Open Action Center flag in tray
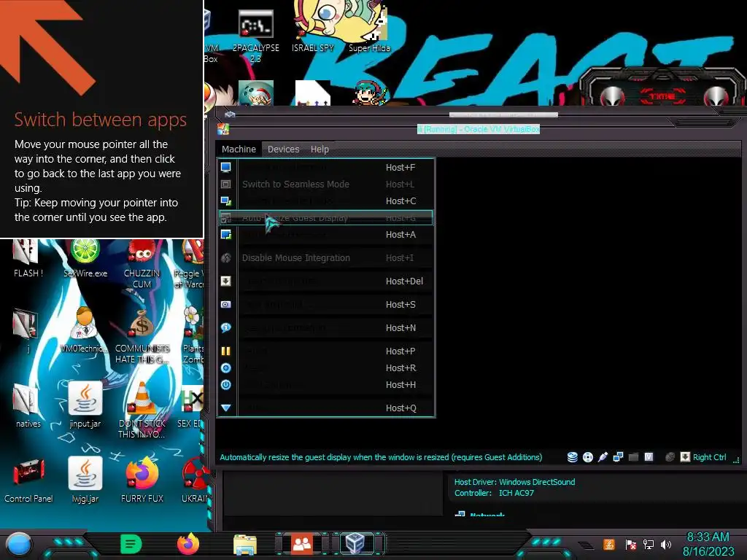Viewport: 747px width, 560px height. 631,544
